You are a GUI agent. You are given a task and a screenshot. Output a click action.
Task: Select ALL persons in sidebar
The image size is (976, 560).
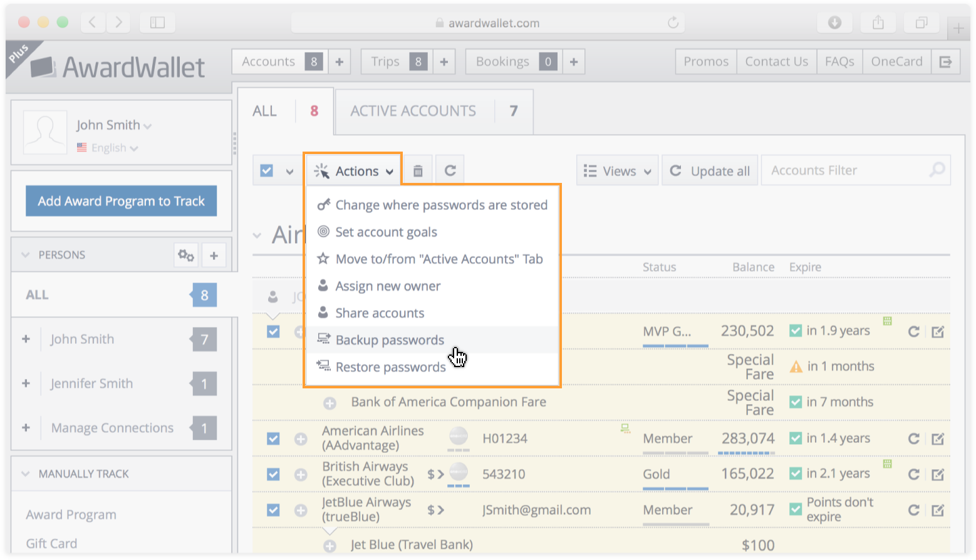pyautogui.click(x=121, y=294)
